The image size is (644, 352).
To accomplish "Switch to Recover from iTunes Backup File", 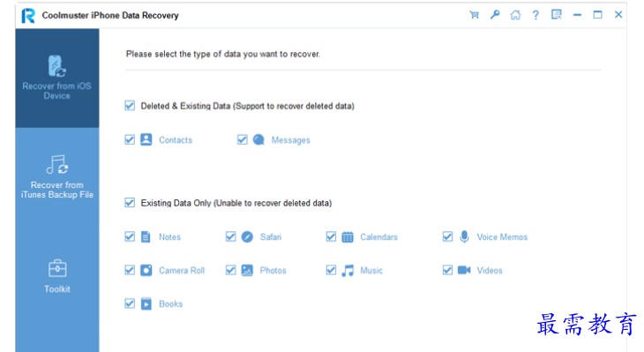I will 57,177.
